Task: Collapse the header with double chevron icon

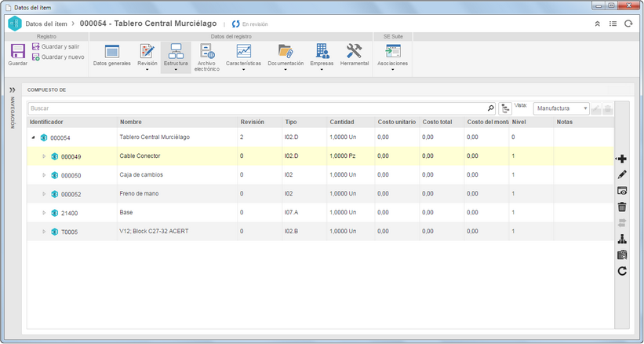Action: pos(598,24)
